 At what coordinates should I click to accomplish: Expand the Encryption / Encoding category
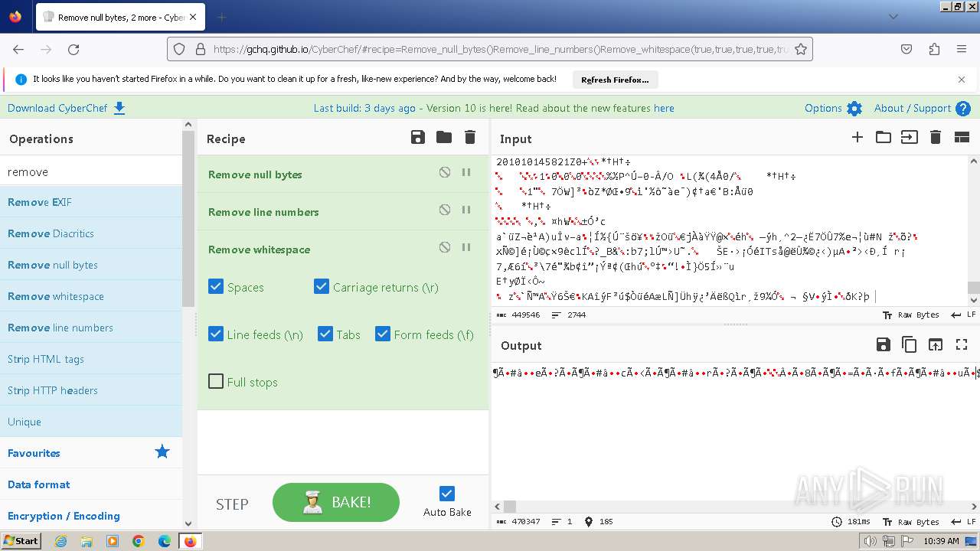(91, 516)
